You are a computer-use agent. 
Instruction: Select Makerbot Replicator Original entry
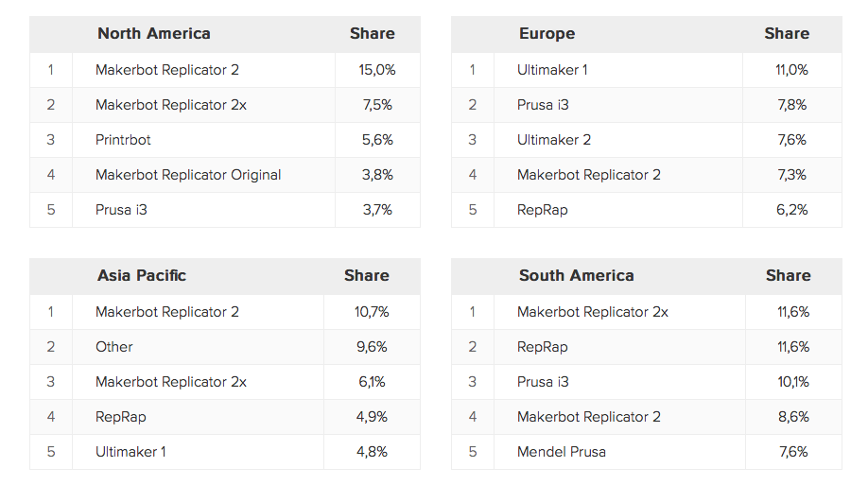pyautogui.click(x=188, y=175)
